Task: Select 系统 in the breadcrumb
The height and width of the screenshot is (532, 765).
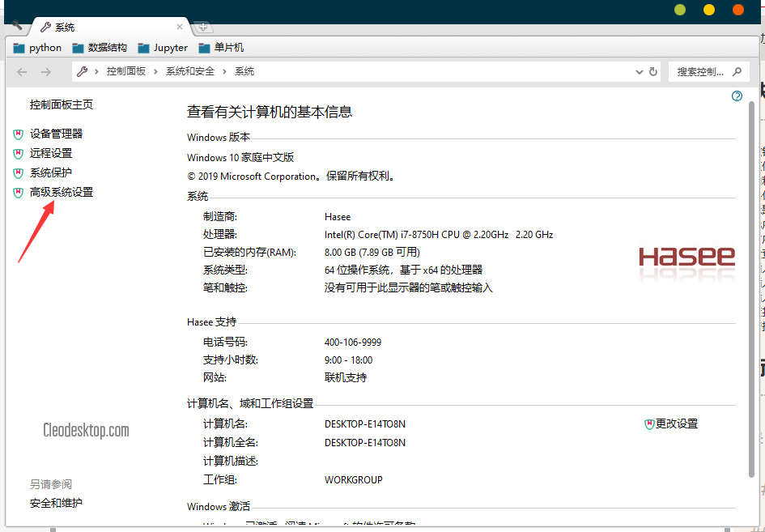Action: 244,71
